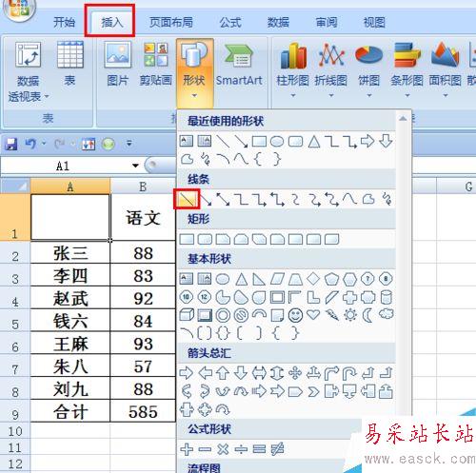The height and width of the screenshot is (473, 476).
Task: Select cell containing 张三
Action: click(x=70, y=253)
